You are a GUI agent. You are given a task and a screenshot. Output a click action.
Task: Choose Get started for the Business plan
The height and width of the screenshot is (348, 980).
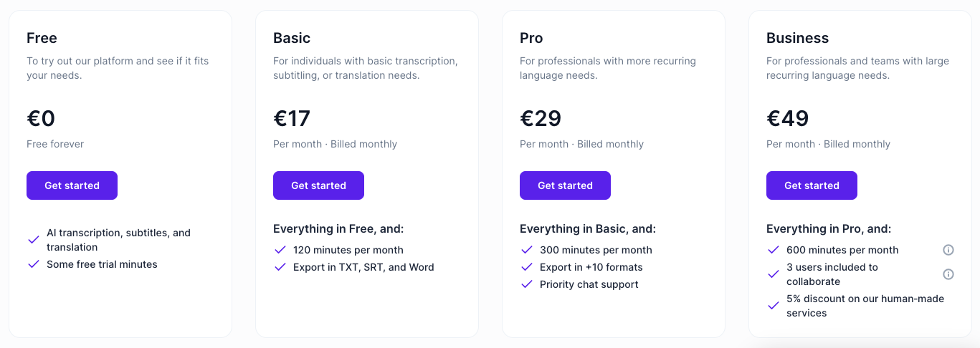coord(812,185)
